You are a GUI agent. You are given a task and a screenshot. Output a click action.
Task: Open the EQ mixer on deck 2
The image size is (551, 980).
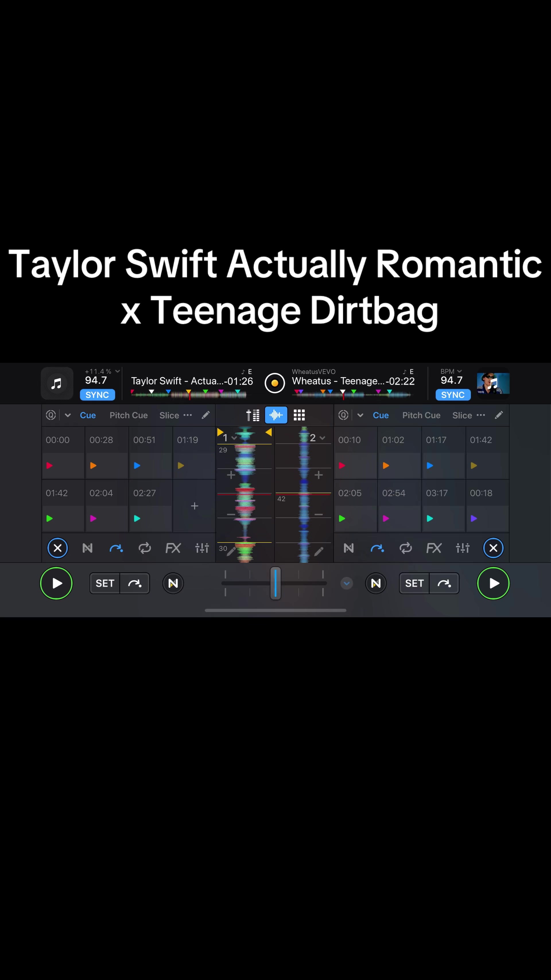[x=462, y=548]
